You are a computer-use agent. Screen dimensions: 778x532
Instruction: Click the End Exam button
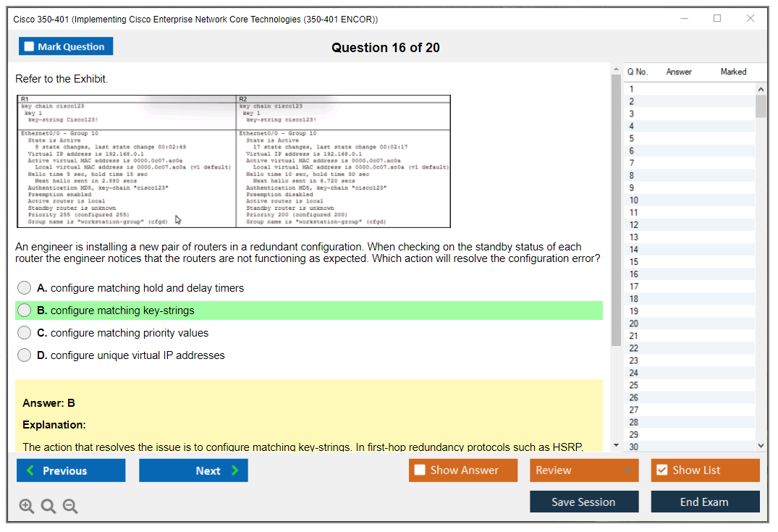pyautogui.click(x=705, y=502)
